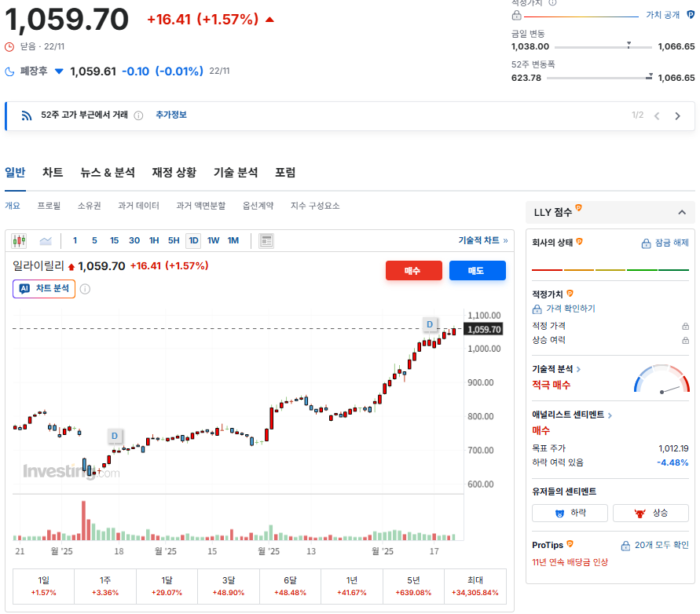This screenshot has width=700, height=614.
Task: Click the info icon beside 차트 분석
Action: tap(85, 289)
